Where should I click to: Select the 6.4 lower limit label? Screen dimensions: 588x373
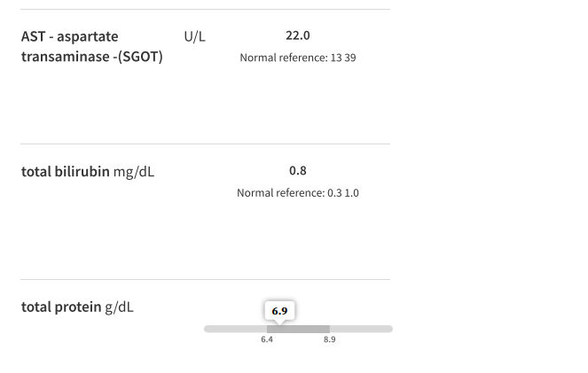[267, 340]
